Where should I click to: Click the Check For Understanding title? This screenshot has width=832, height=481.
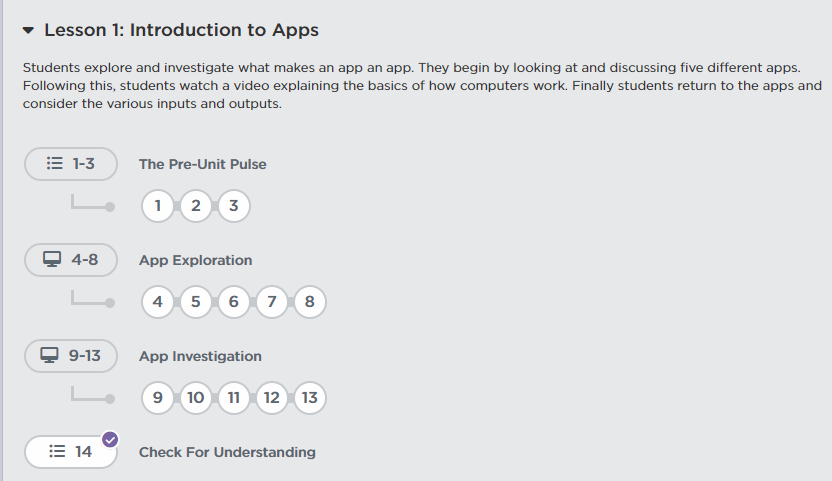pos(227,452)
